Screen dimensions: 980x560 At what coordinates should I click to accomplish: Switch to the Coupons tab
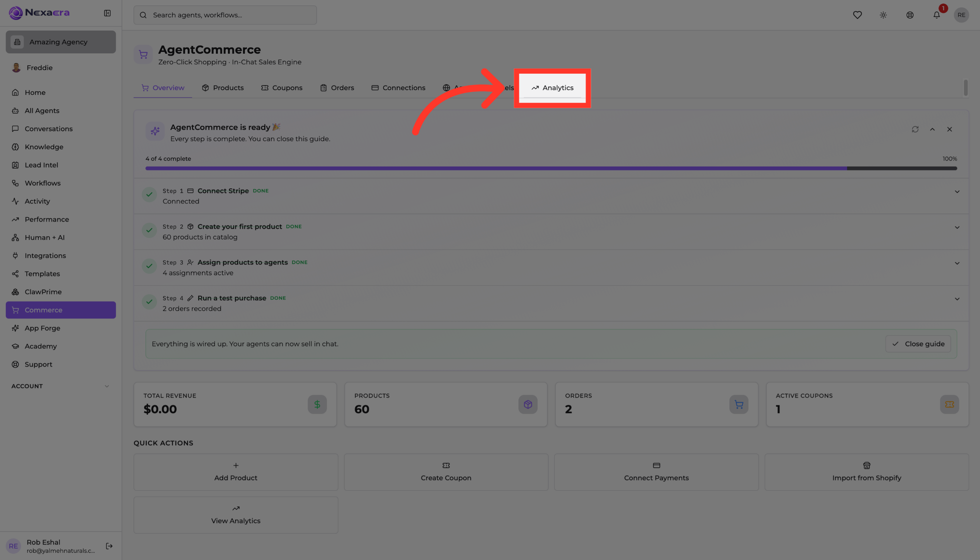282,88
